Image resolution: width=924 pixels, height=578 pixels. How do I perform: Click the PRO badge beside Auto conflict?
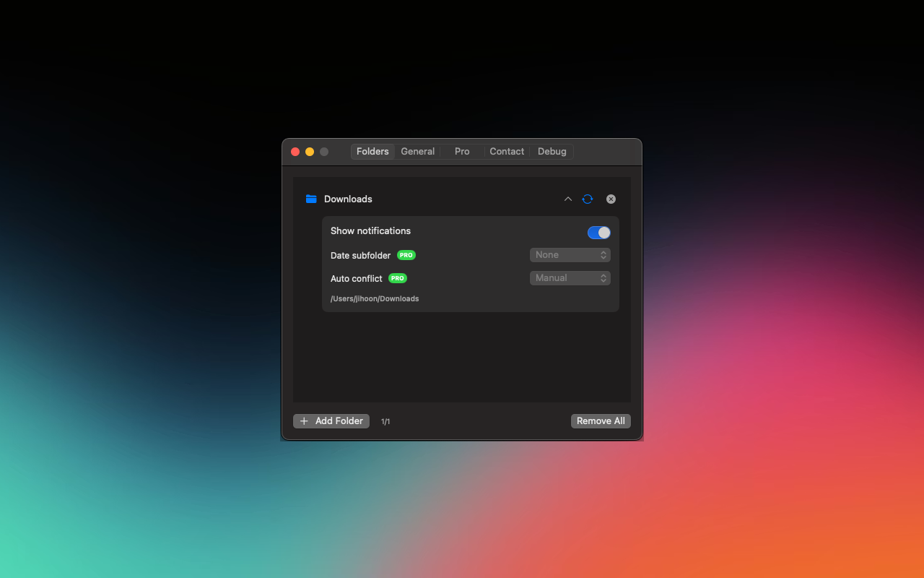point(398,278)
